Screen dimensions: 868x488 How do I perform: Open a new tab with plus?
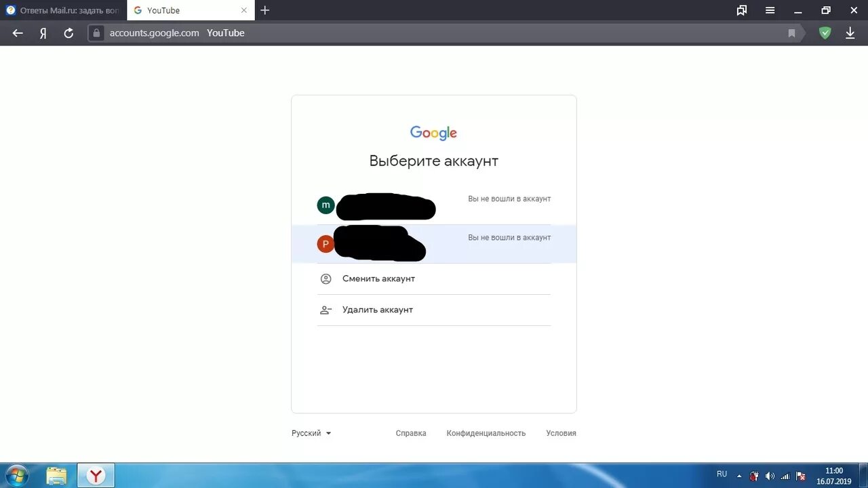coord(265,10)
